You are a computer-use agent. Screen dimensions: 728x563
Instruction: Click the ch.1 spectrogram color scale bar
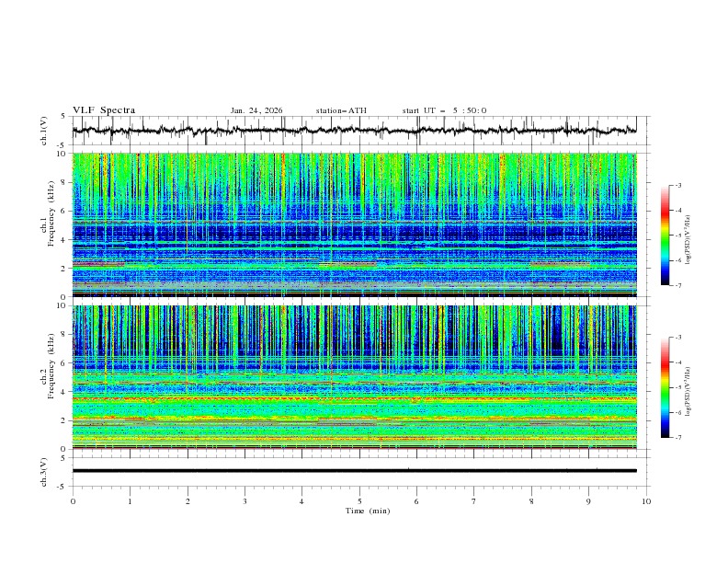point(665,236)
